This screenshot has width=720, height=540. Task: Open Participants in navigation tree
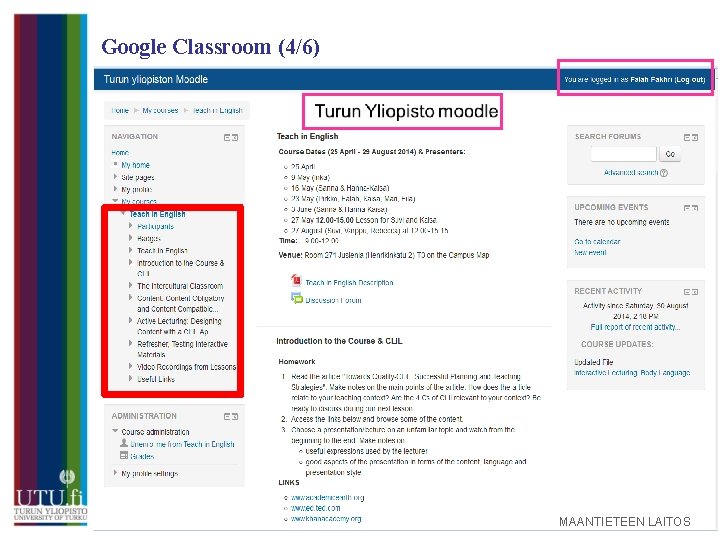[156, 226]
